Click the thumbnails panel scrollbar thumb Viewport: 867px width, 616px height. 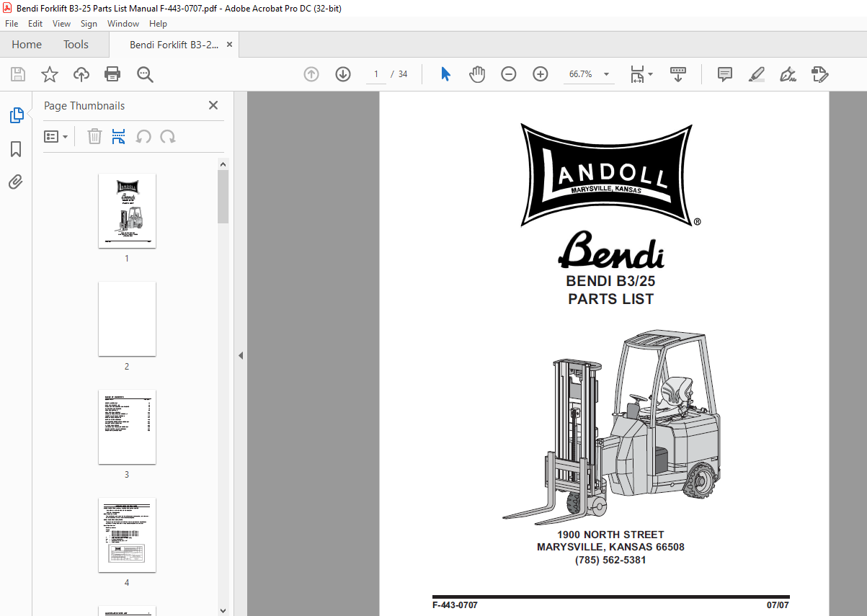[223, 197]
